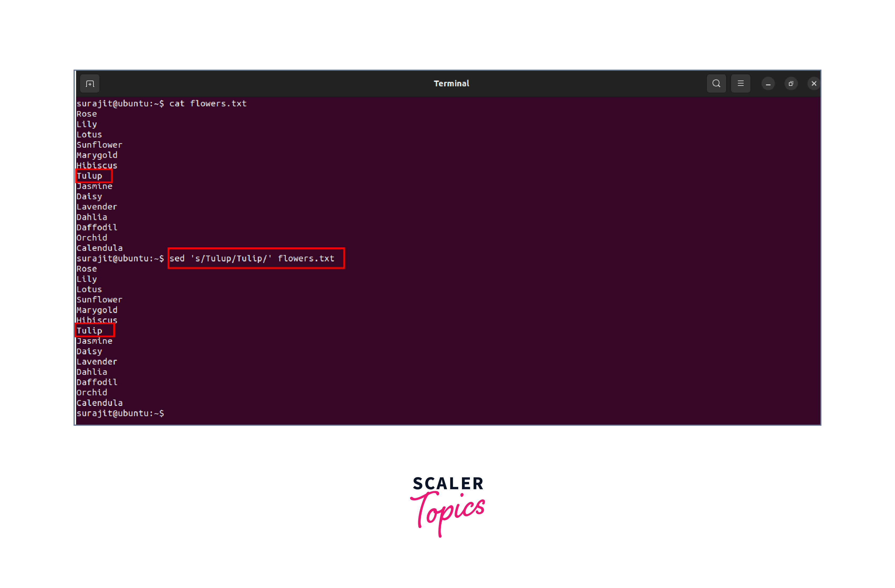Screen dimensions: 895x588
Task: Click the second Orchid output line
Action: click(92, 392)
